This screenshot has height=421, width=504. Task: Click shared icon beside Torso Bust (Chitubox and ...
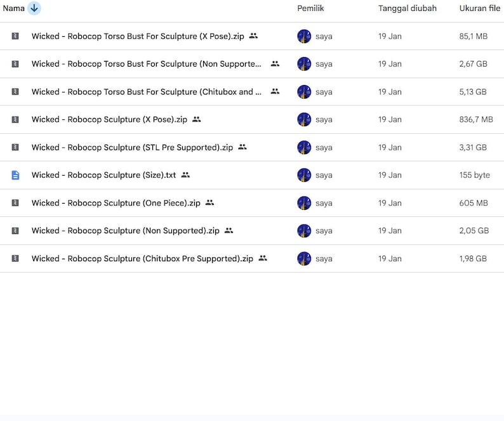pyautogui.click(x=275, y=91)
